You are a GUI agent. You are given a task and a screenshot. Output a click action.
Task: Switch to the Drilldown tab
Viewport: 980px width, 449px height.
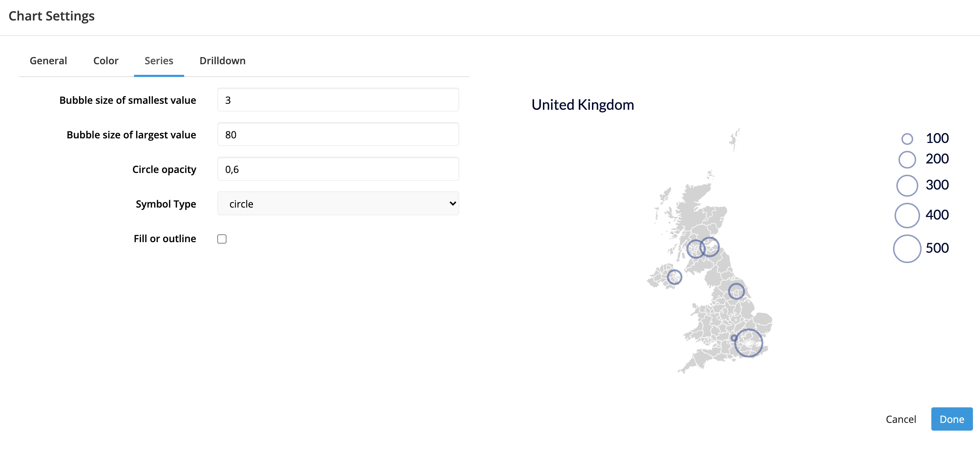click(x=223, y=61)
